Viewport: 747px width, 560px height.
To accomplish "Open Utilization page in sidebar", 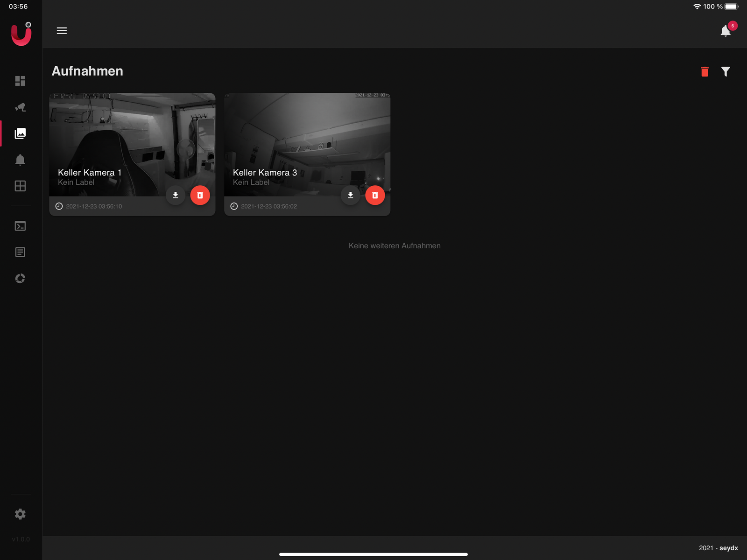I will [x=20, y=279].
